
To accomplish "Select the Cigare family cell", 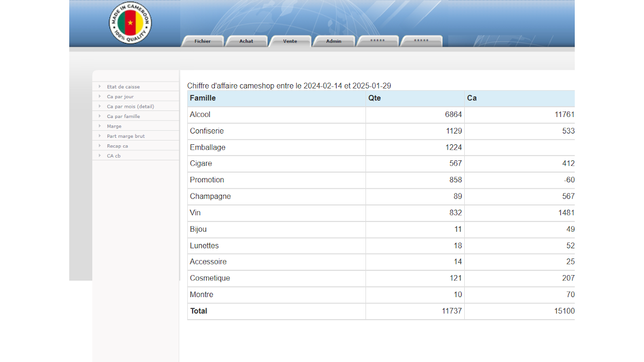I will [x=277, y=164].
